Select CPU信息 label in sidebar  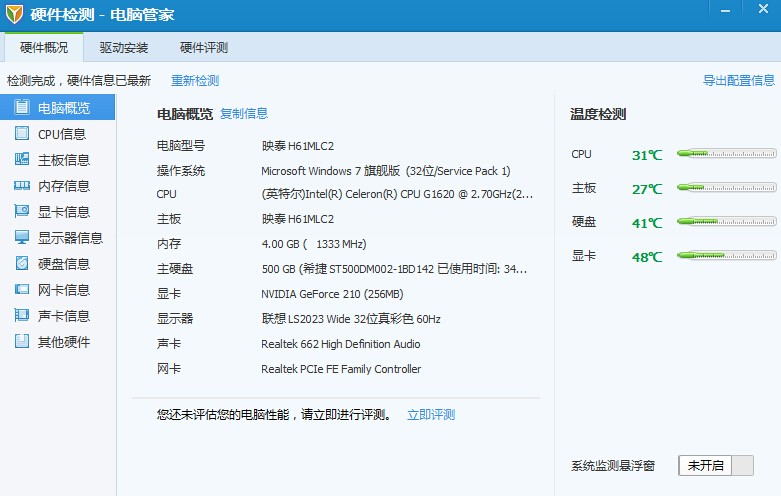coord(62,134)
